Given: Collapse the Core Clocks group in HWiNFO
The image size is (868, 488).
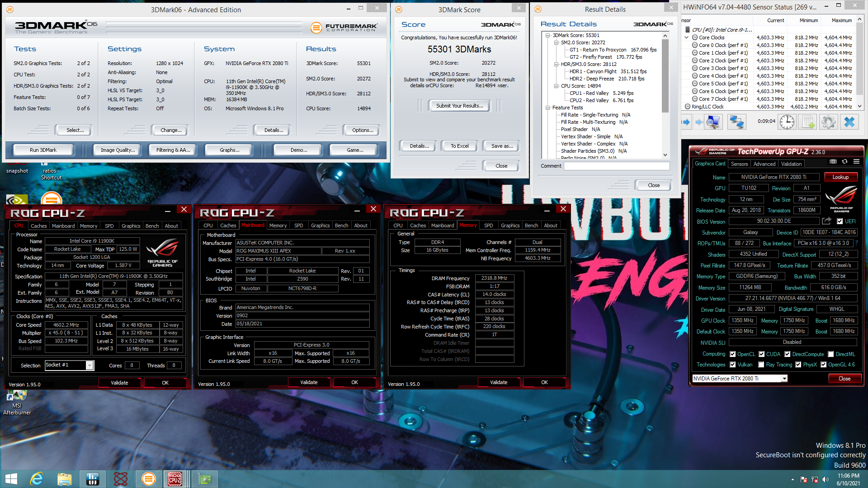Looking at the screenshot, I should click(687, 38).
